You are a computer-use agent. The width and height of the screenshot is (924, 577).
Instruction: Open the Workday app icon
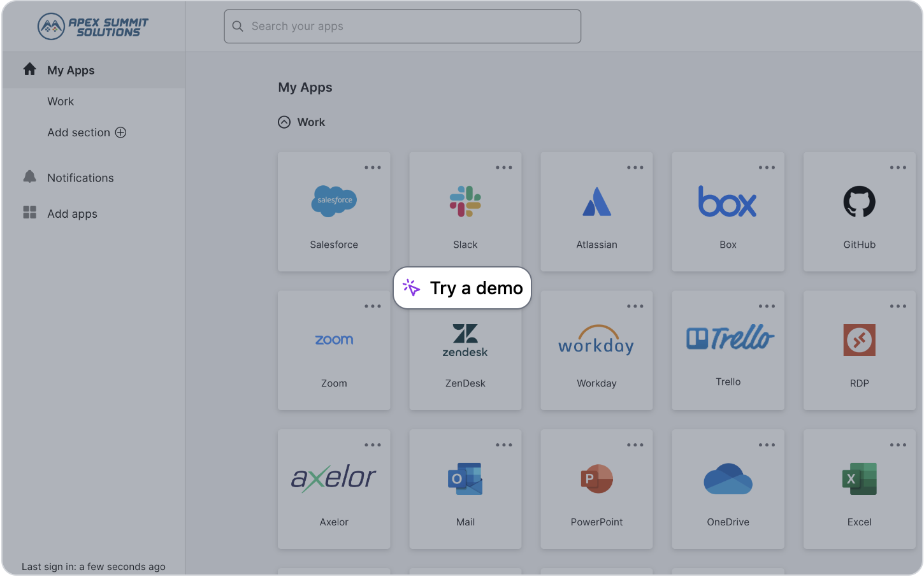pos(596,340)
